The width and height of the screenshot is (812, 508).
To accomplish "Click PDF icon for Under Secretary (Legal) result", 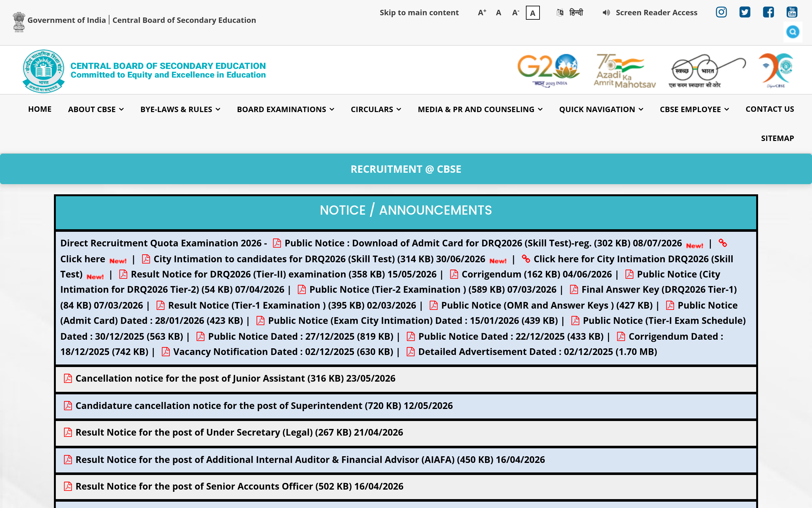I will coord(68,432).
